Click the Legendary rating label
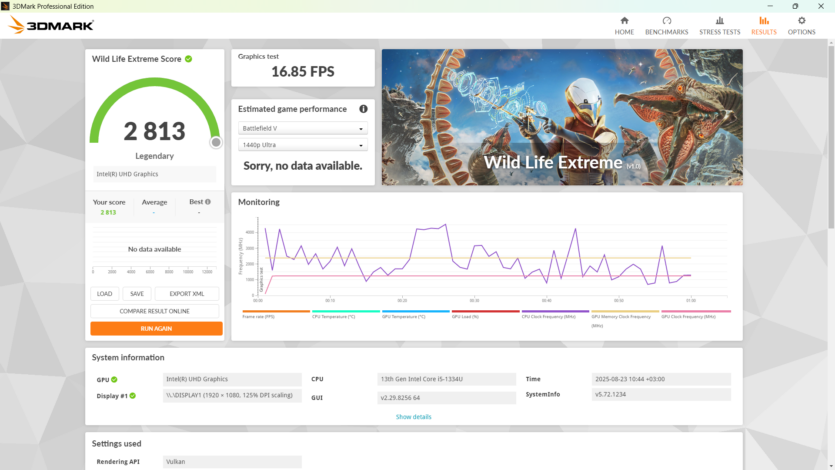835x470 pixels. (x=154, y=156)
